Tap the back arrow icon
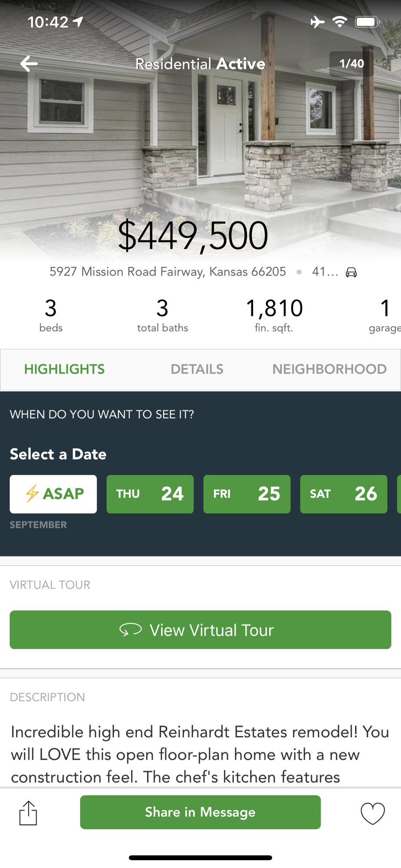This screenshot has width=401, height=868. tap(29, 64)
